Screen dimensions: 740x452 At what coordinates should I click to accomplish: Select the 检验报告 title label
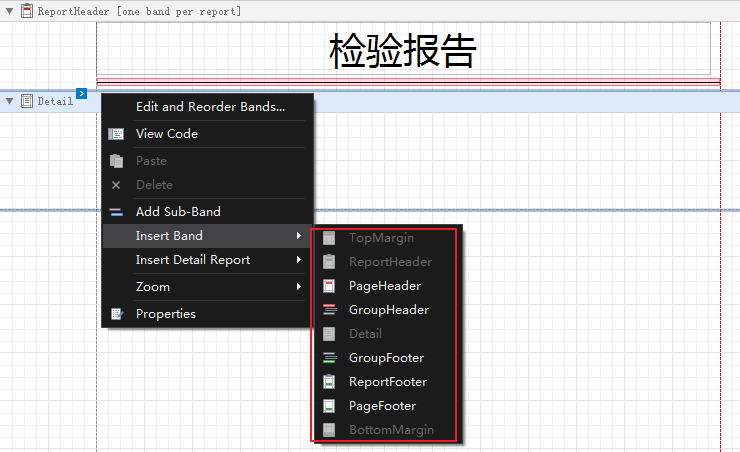pyautogui.click(x=403, y=49)
